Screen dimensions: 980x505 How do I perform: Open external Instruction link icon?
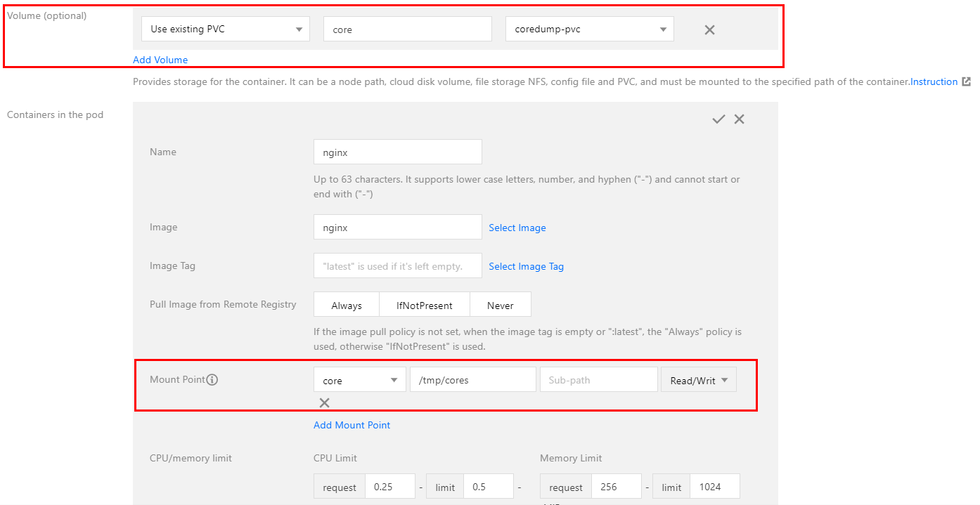point(967,81)
